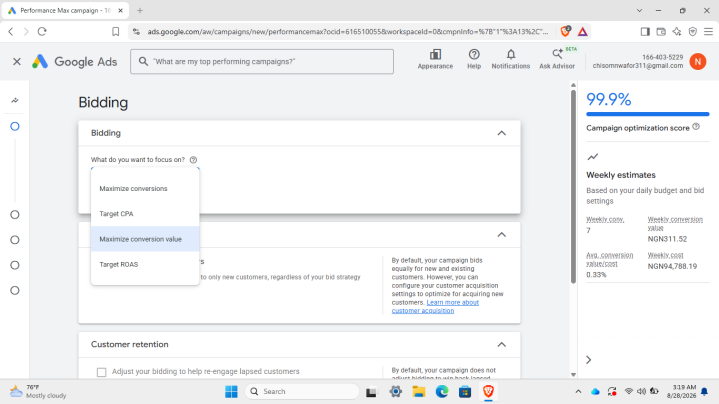The height and width of the screenshot is (404, 719).
Task: Click the Google Ads logo
Action: 74,61
